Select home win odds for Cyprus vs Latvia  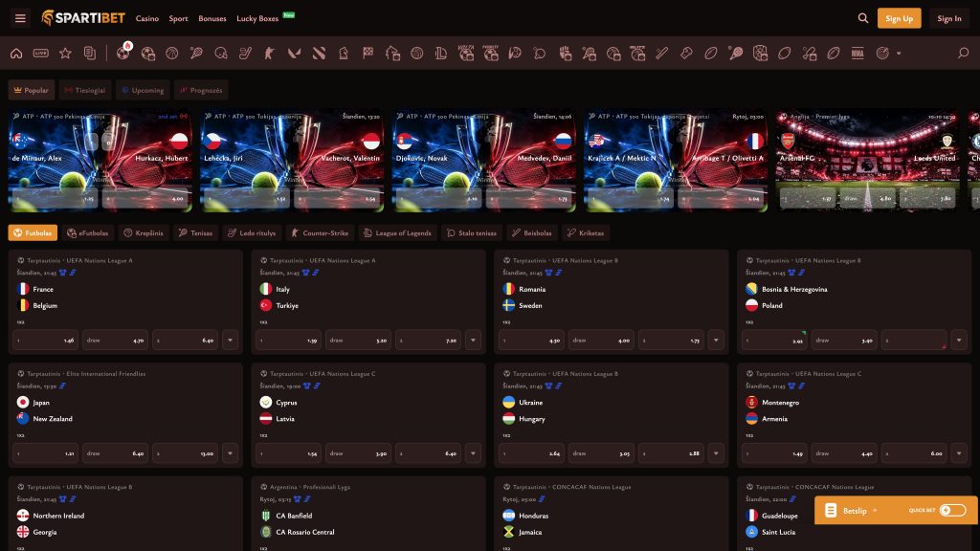pos(289,453)
